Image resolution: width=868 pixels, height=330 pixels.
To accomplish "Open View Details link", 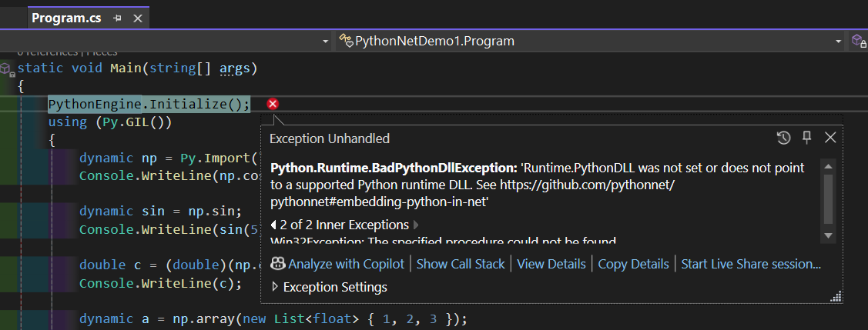I will click(x=551, y=264).
